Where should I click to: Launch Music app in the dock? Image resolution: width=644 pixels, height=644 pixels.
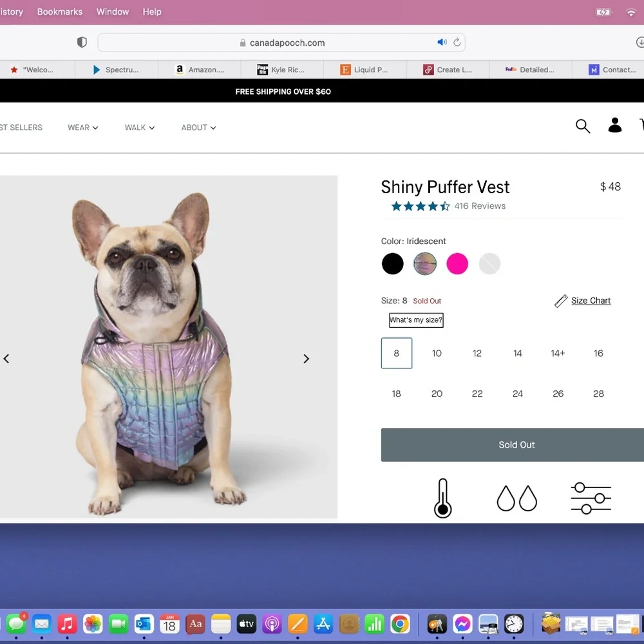click(67, 624)
